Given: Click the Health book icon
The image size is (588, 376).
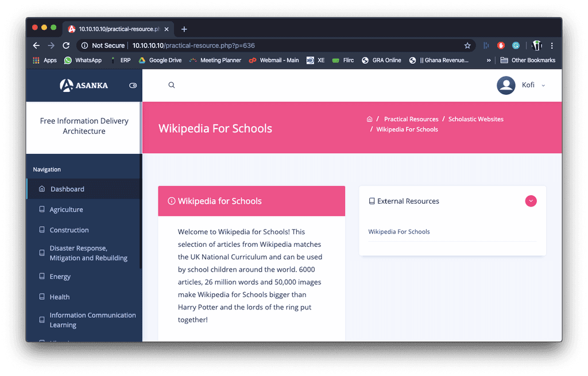Looking at the screenshot, I should (x=42, y=297).
